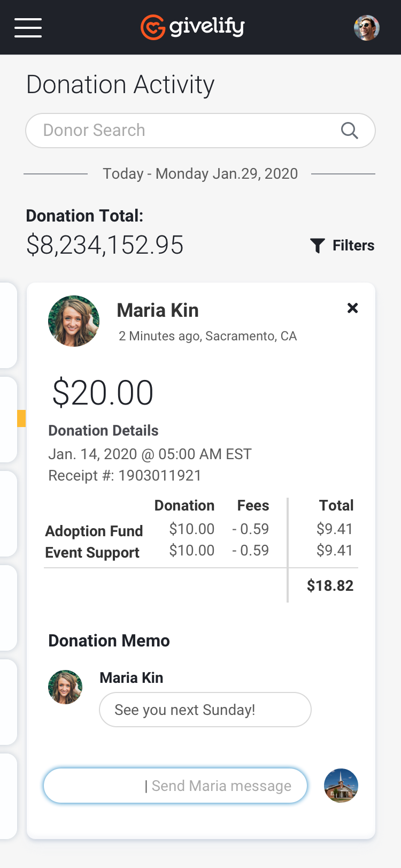Click the $18.82 net total
The width and height of the screenshot is (401, 868).
330,585
